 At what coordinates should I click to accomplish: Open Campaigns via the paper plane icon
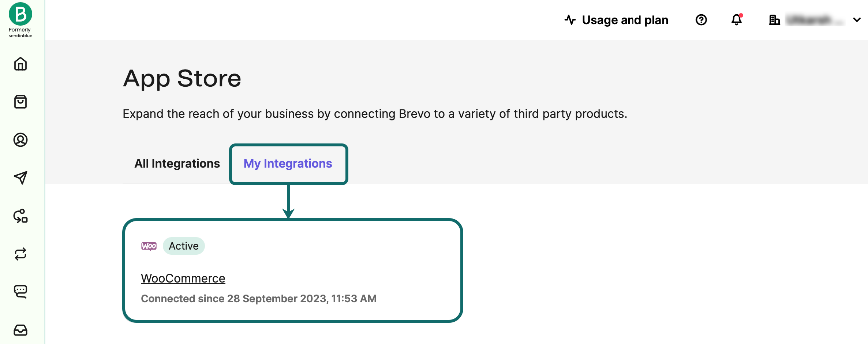coord(21,178)
